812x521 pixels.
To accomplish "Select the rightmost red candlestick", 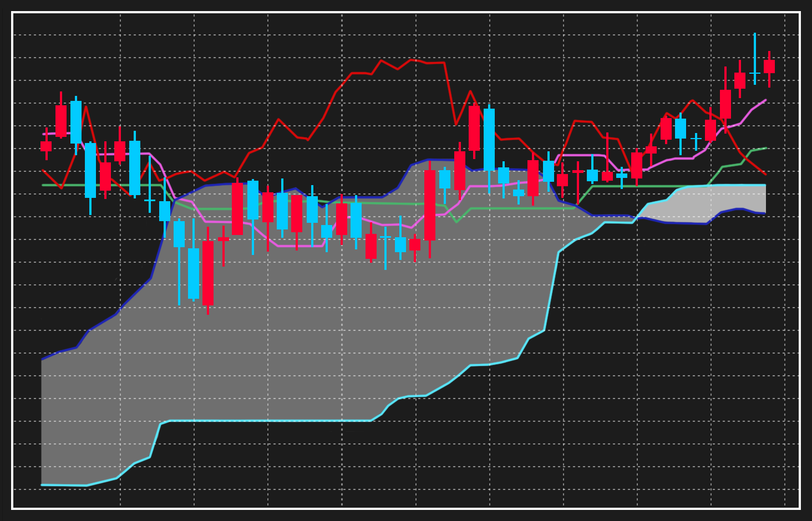I will point(769,67).
